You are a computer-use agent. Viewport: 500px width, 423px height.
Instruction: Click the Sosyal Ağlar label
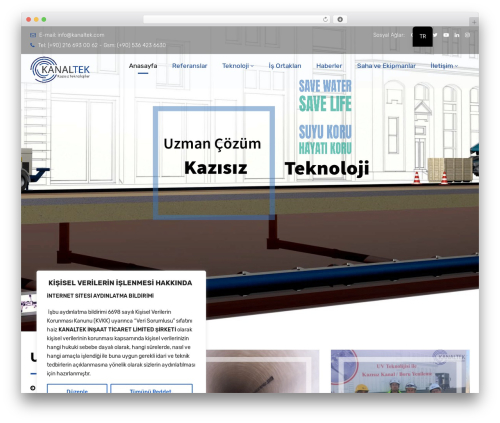point(389,35)
